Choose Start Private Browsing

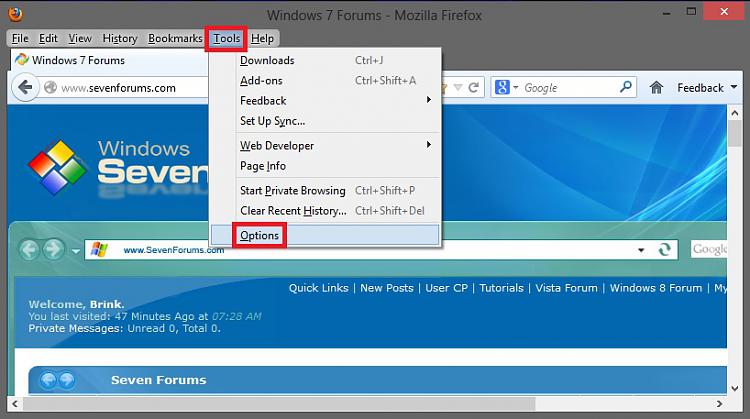pos(325,190)
